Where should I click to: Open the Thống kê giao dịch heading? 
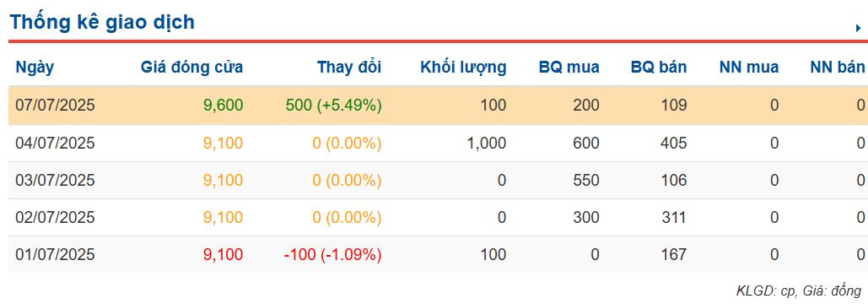pos(102,22)
